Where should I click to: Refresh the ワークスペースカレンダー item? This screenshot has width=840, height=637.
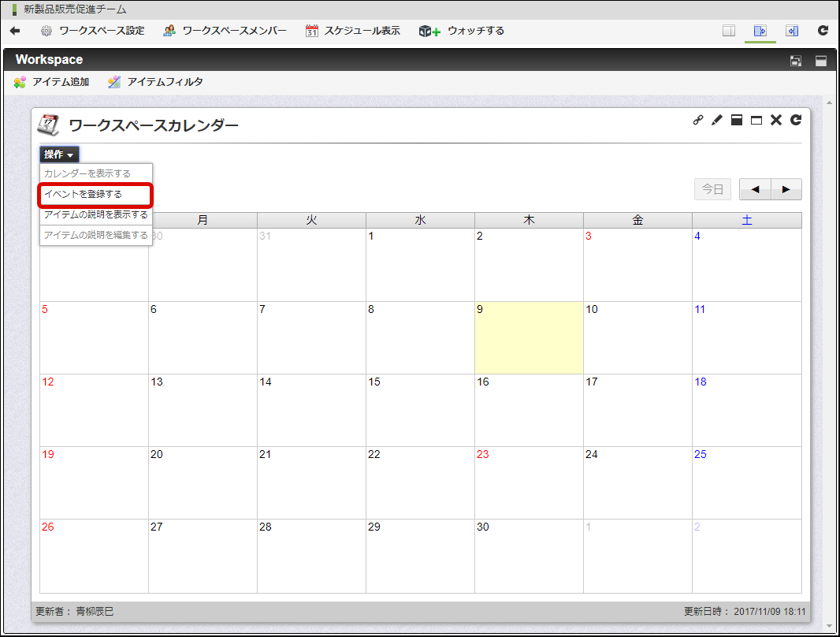click(x=796, y=120)
